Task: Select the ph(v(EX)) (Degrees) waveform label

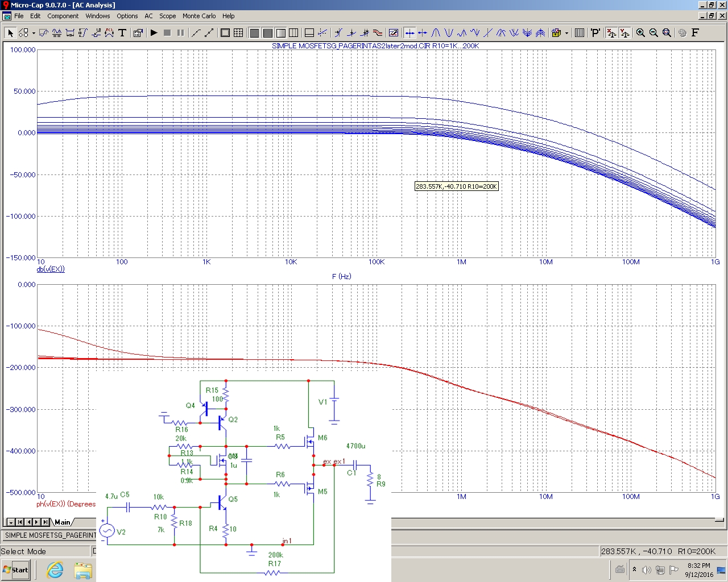Action: [66, 504]
